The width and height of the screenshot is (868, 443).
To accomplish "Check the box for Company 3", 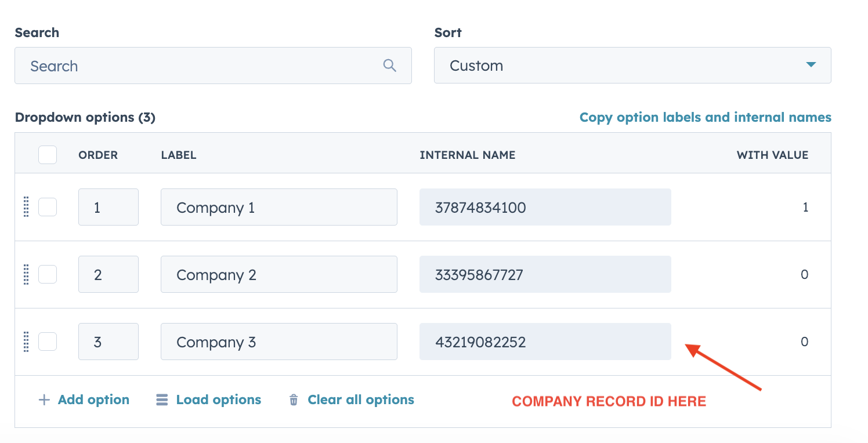I will click(x=48, y=342).
